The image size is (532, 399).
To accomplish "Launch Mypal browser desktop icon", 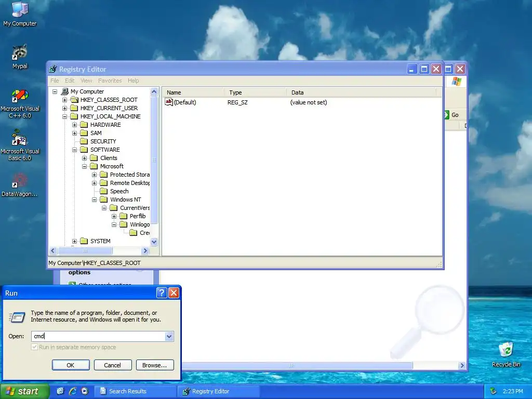I will pos(20,57).
